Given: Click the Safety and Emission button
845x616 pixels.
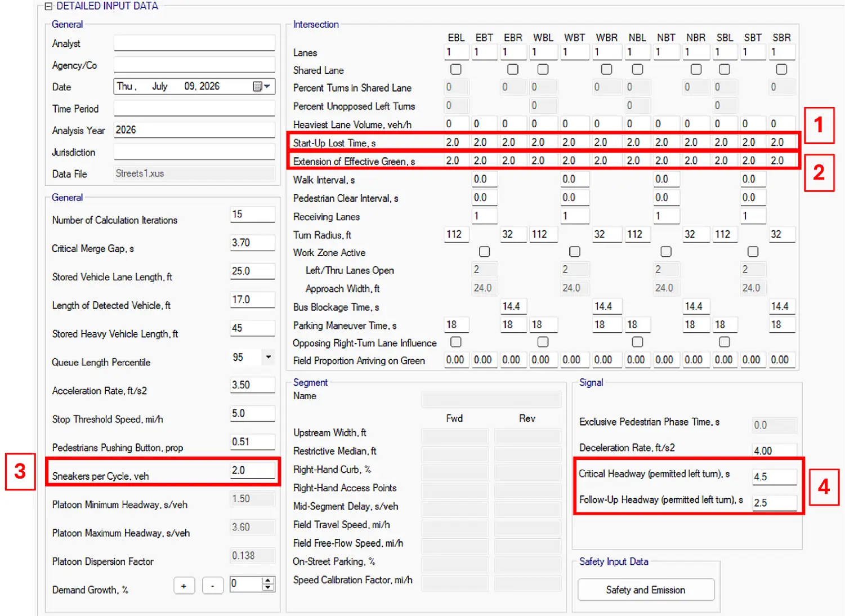Looking at the screenshot, I should pos(646,590).
